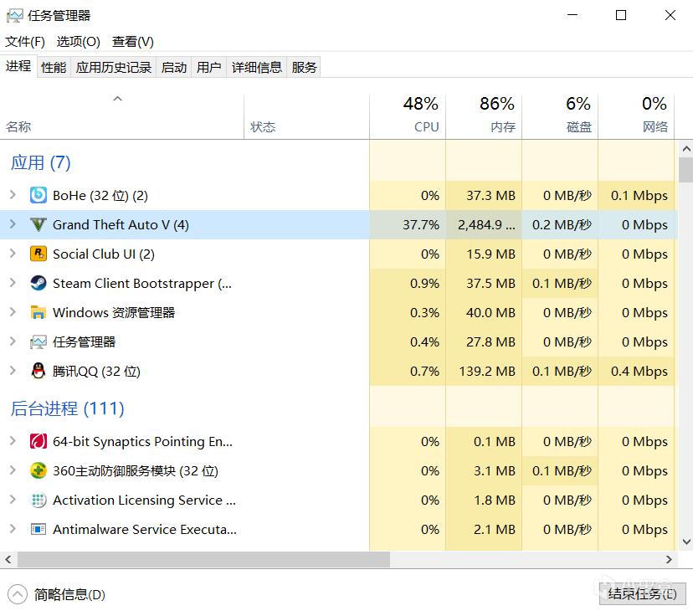Click Grand Theft Auto V 37.7% CPU cell

(408, 224)
